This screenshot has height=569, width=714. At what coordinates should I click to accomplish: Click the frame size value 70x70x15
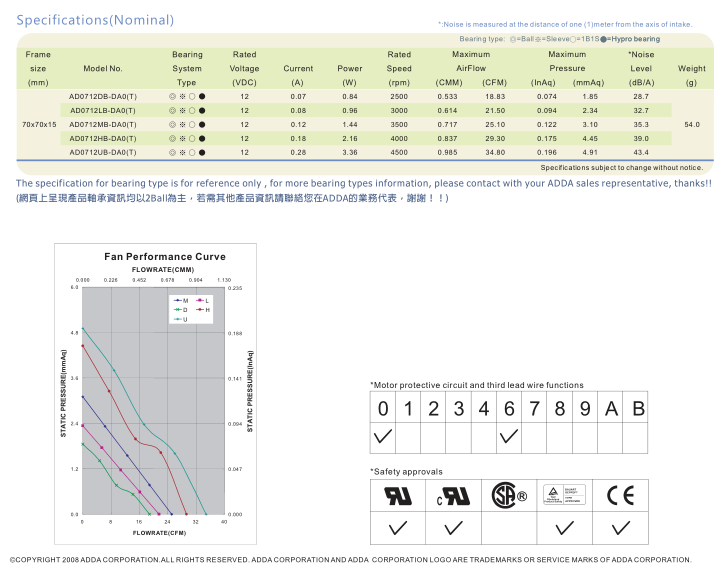pos(39,125)
